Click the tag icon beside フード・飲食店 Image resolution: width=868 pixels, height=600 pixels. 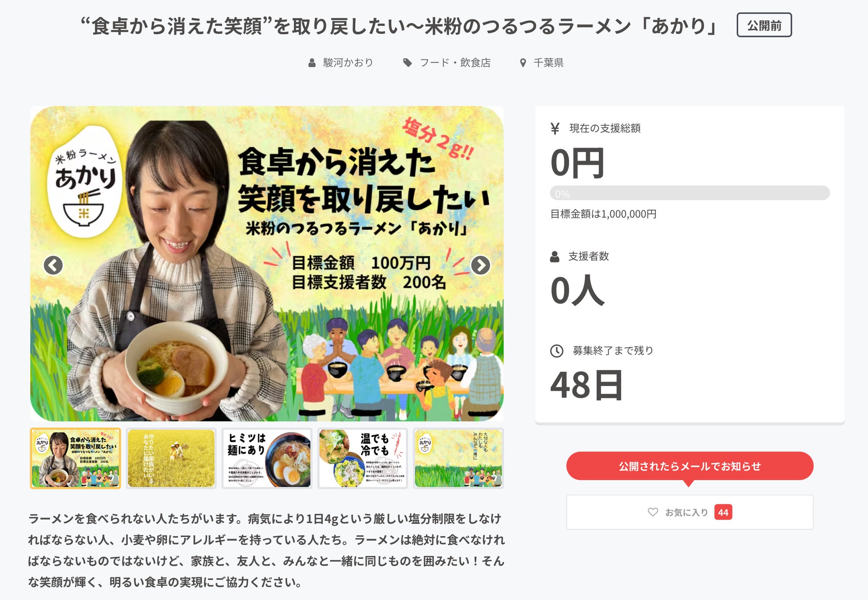tap(407, 63)
